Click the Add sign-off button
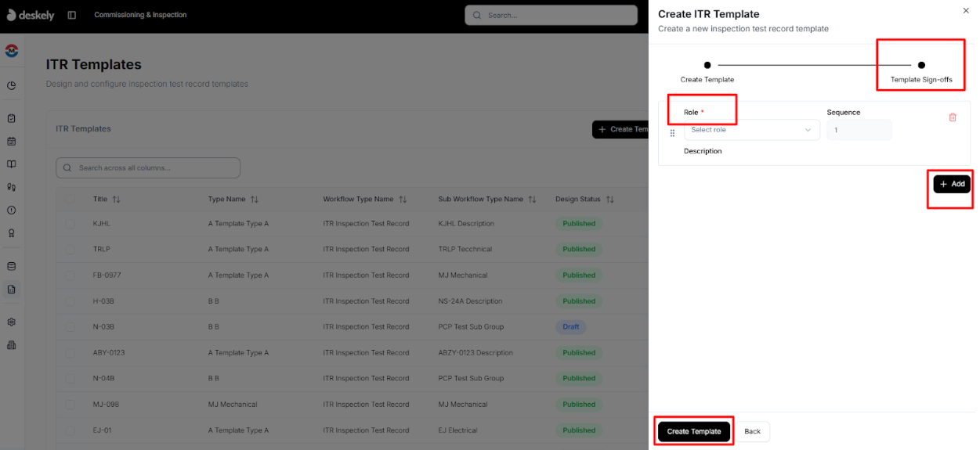Image resolution: width=980 pixels, height=450 pixels. click(x=952, y=184)
